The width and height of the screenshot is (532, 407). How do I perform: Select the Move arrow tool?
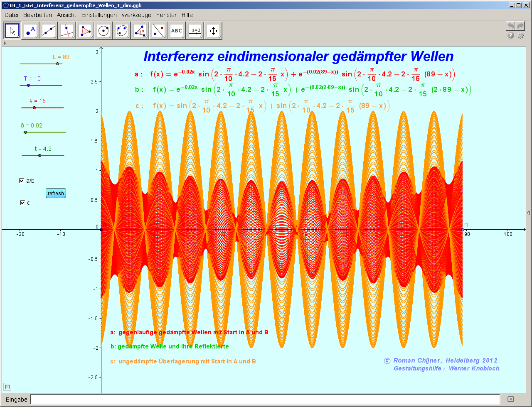tap(12, 30)
